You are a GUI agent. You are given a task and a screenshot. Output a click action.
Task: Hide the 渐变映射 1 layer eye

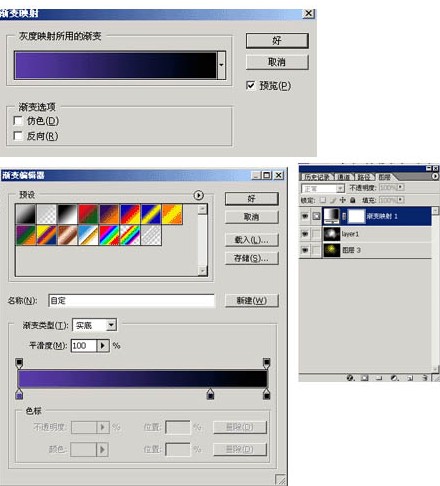click(x=305, y=216)
